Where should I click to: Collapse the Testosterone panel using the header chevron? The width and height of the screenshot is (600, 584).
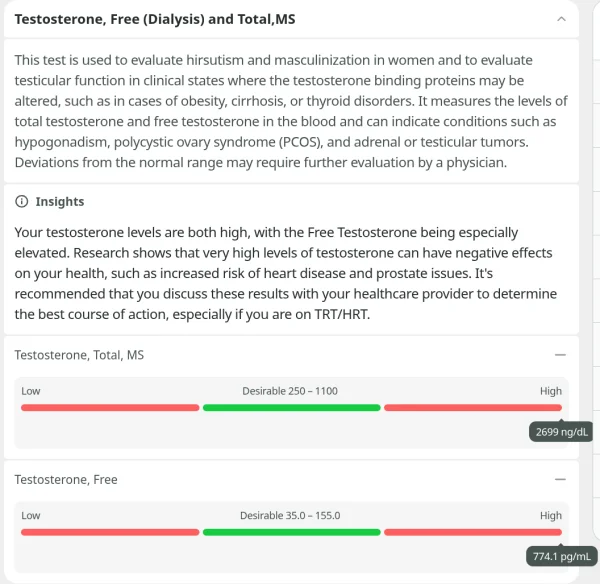coord(560,19)
